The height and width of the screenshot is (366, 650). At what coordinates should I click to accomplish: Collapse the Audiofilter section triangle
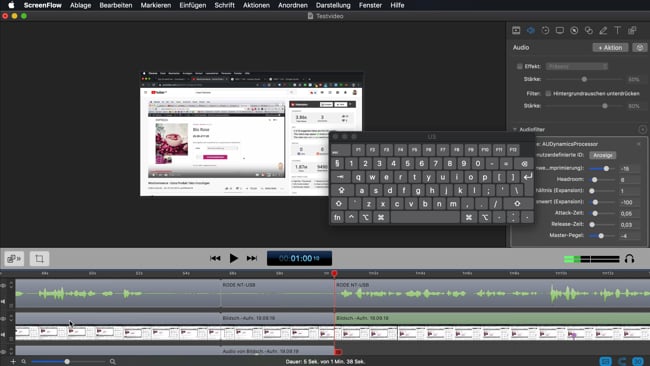point(514,130)
